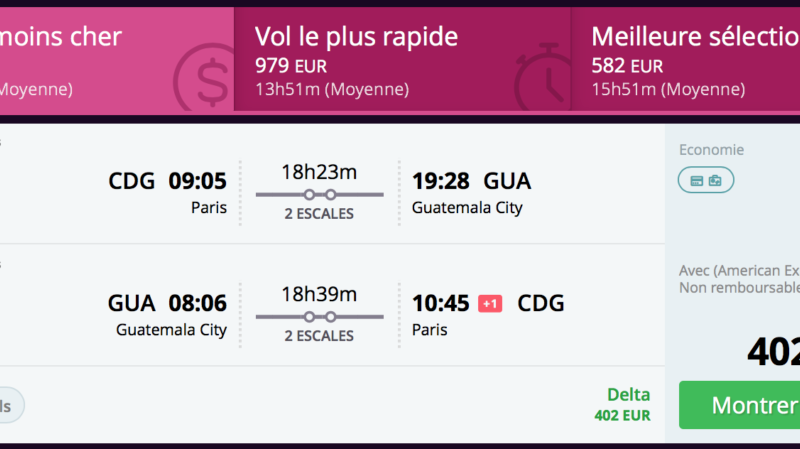800x449 pixels.
Task: Click first stopover dot on outbound flight
Action: [x=309, y=194]
